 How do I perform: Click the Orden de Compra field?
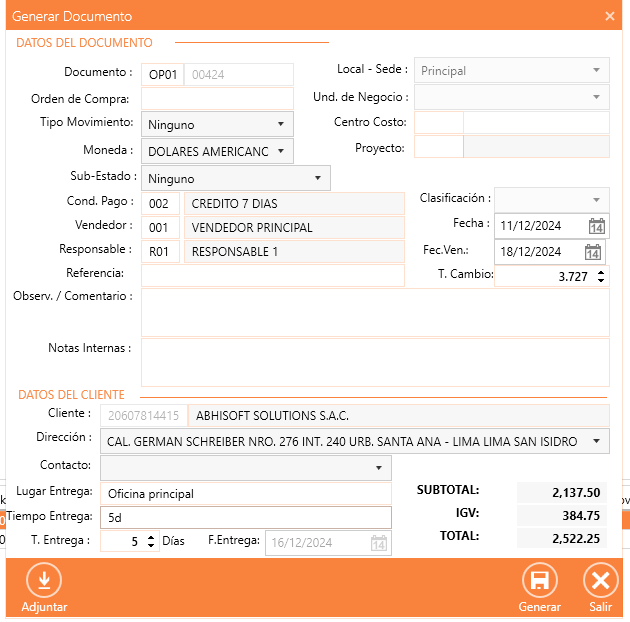[x=217, y=98]
